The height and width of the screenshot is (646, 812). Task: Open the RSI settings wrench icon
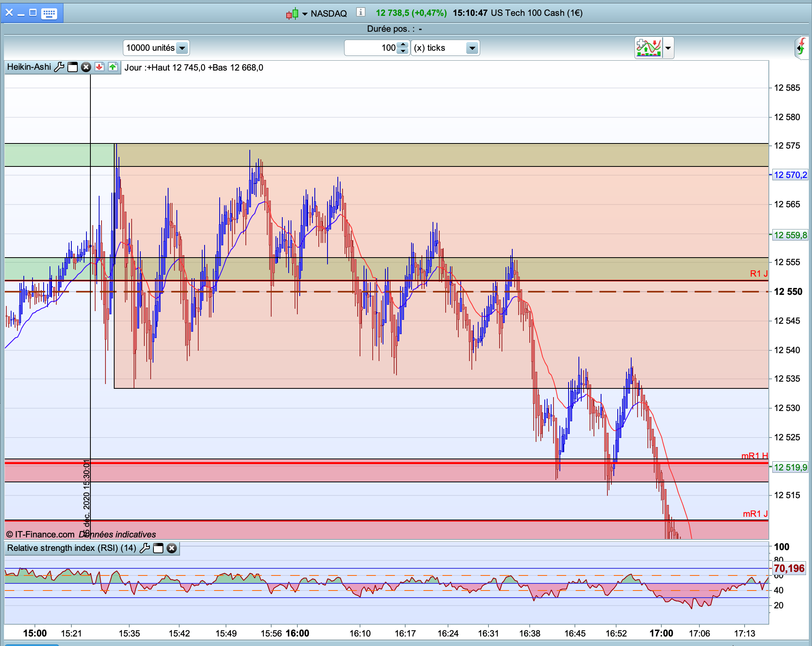tap(145, 548)
